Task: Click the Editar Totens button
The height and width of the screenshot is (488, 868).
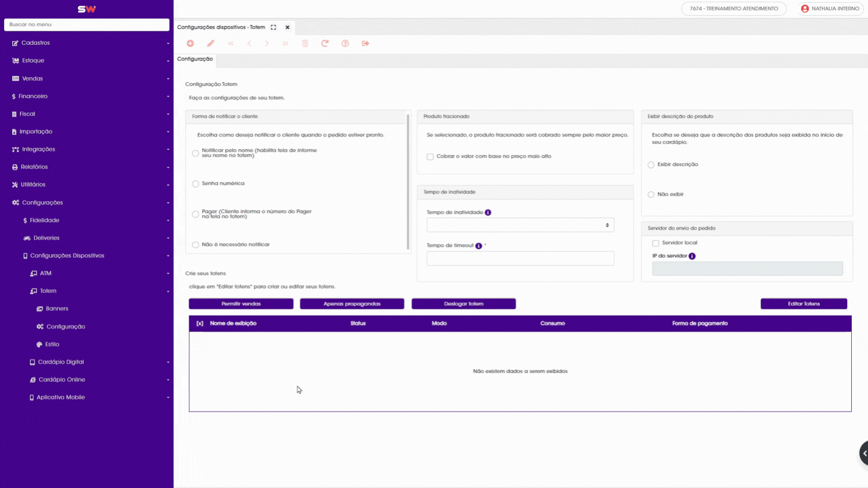Action: 804,304
